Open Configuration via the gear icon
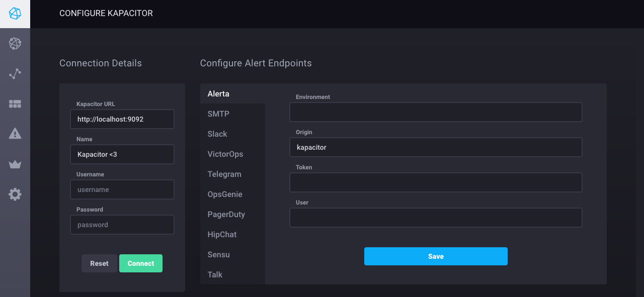644x297 pixels. point(15,194)
